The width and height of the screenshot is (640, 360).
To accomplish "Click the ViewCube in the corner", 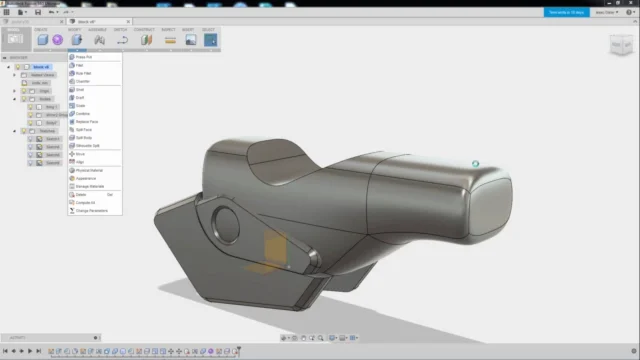I will (x=621, y=44).
